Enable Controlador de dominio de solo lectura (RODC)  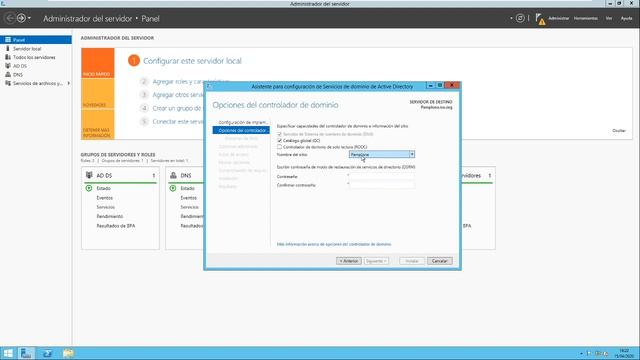coord(280,147)
